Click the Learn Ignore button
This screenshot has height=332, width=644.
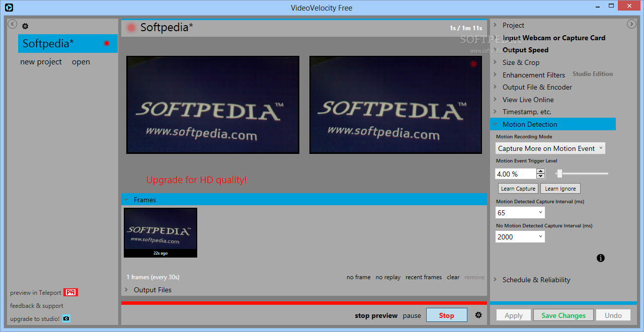coord(560,189)
